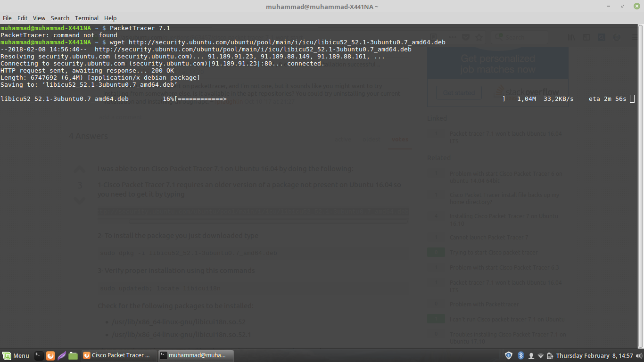Open the View menu in terminal
This screenshot has height=362, width=644.
39,18
